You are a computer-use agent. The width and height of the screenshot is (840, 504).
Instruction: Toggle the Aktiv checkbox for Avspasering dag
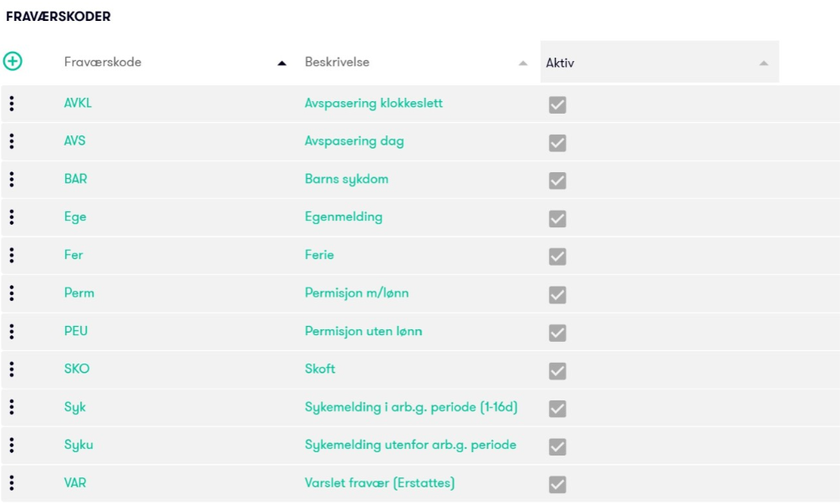click(557, 142)
